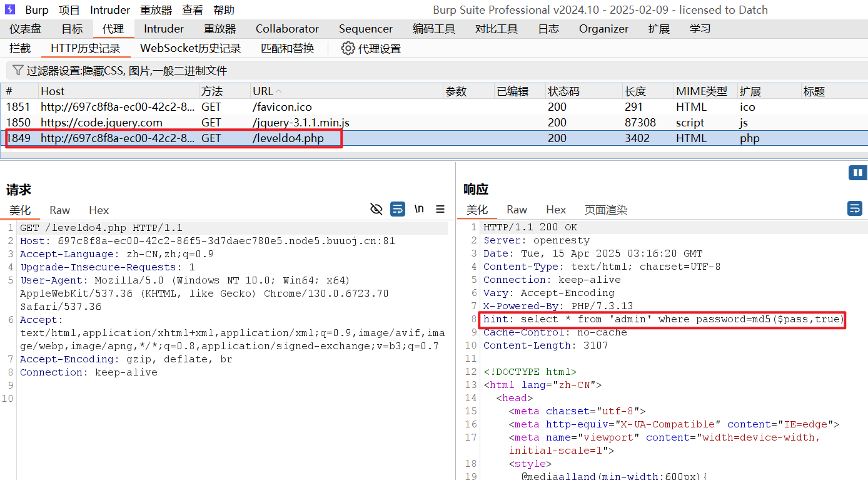
Task: Click the filter funnel icon
Action: (x=18, y=70)
